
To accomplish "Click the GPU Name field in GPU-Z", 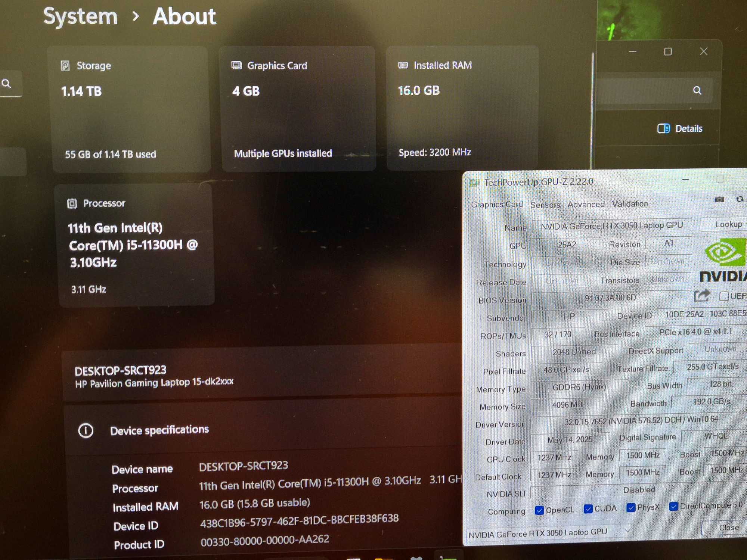I will click(x=612, y=226).
